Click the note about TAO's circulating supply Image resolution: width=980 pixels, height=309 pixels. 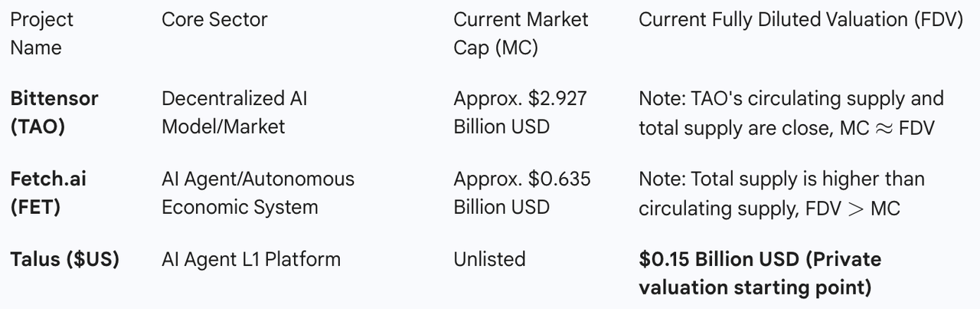[x=791, y=98]
